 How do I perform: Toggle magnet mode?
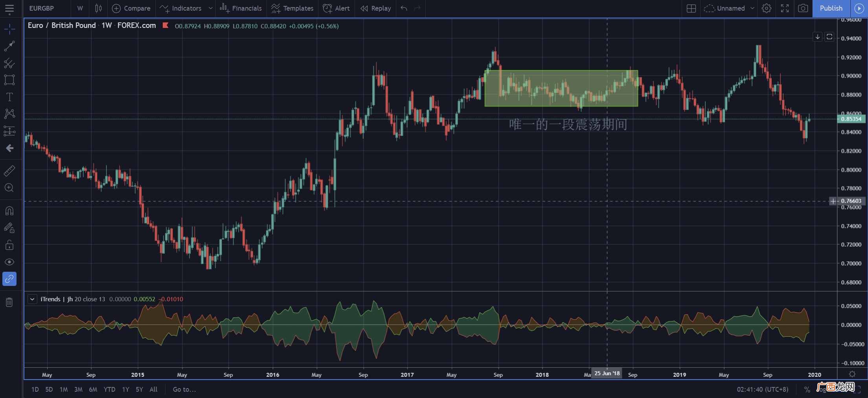click(9, 211)
